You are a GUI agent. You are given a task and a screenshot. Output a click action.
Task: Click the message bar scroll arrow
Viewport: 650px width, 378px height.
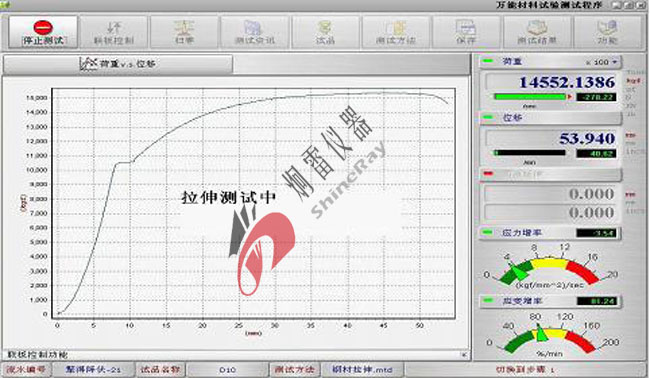click(x=464, y=354)
